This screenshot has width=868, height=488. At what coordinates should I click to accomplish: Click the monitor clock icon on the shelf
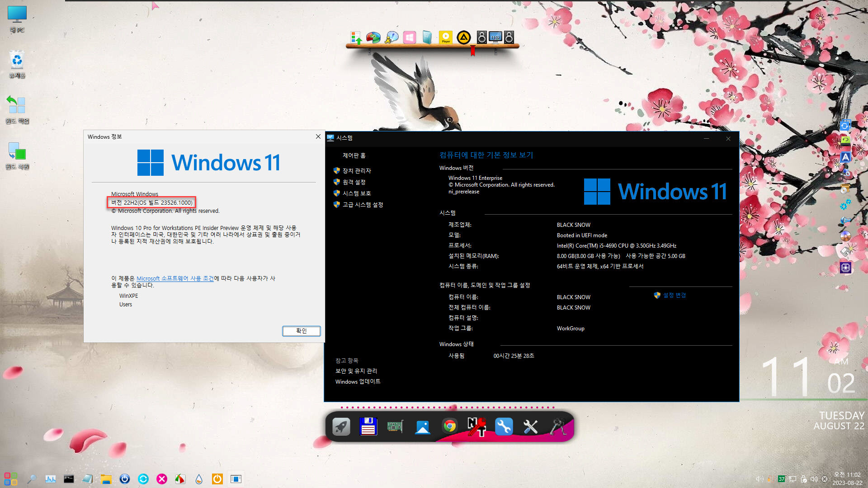[495, 38]
